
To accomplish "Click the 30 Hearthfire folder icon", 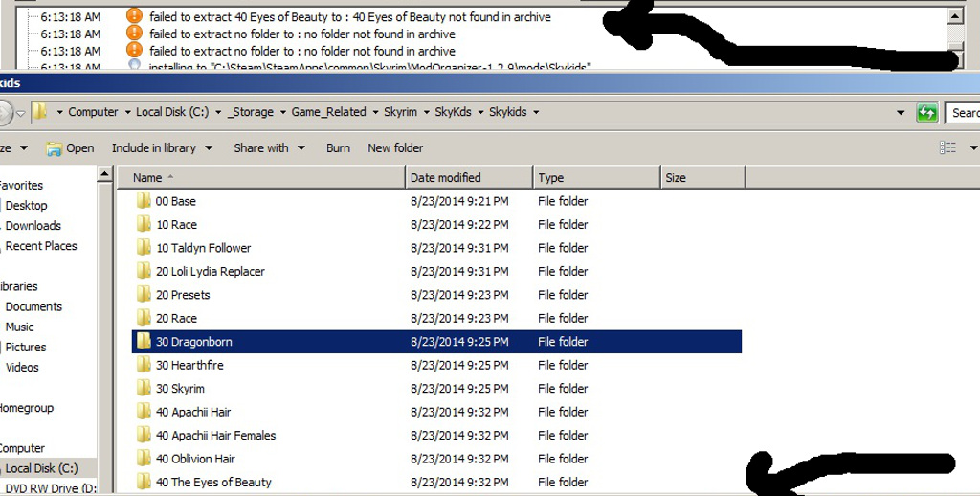I will click(144, 365).
